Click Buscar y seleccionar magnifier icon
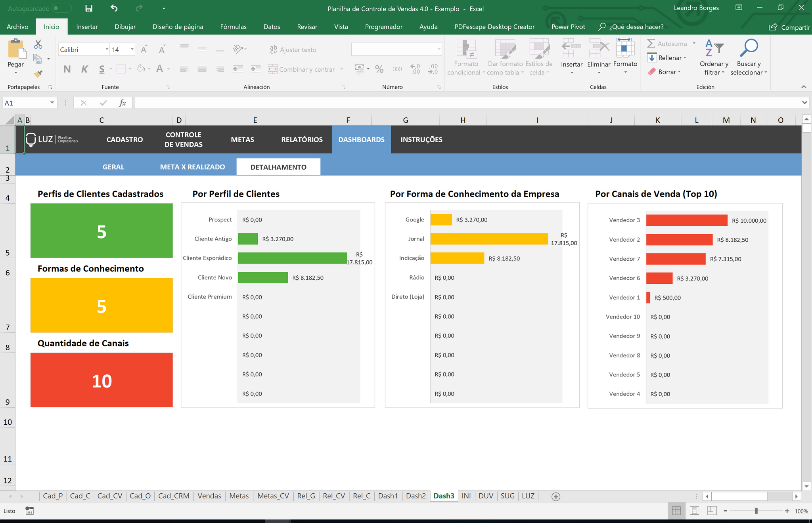Screen dimensions: 812x523 click(749, 48)
